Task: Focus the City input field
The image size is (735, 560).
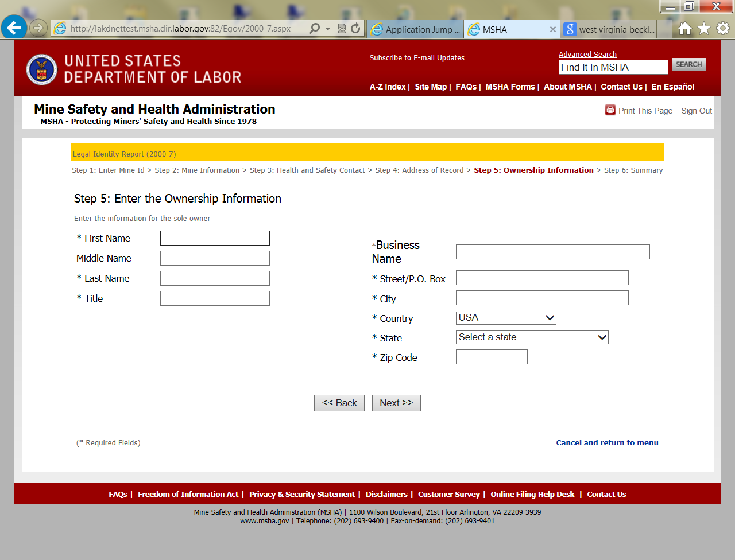Action: 542,298
